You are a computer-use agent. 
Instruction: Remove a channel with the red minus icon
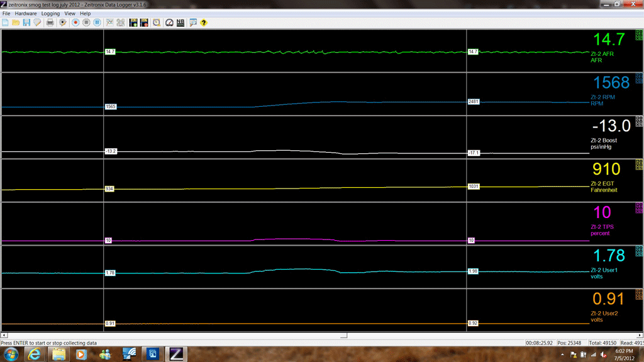click(144, 23)
